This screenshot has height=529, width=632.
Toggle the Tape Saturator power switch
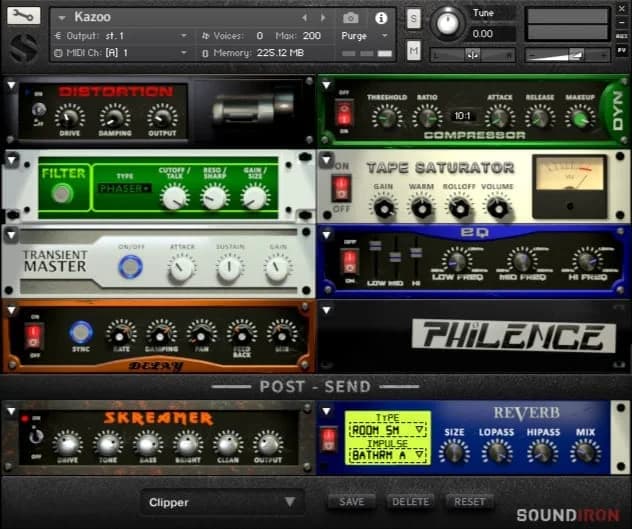pos(341,189)
